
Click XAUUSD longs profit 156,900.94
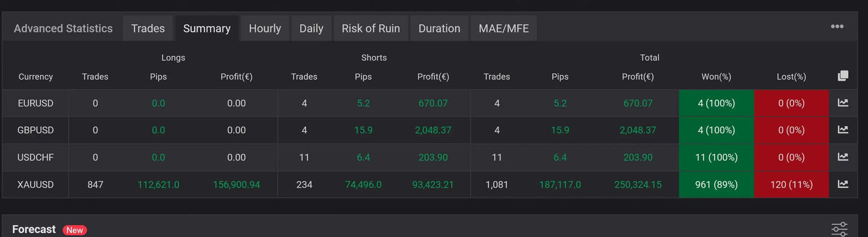[236, 185]
